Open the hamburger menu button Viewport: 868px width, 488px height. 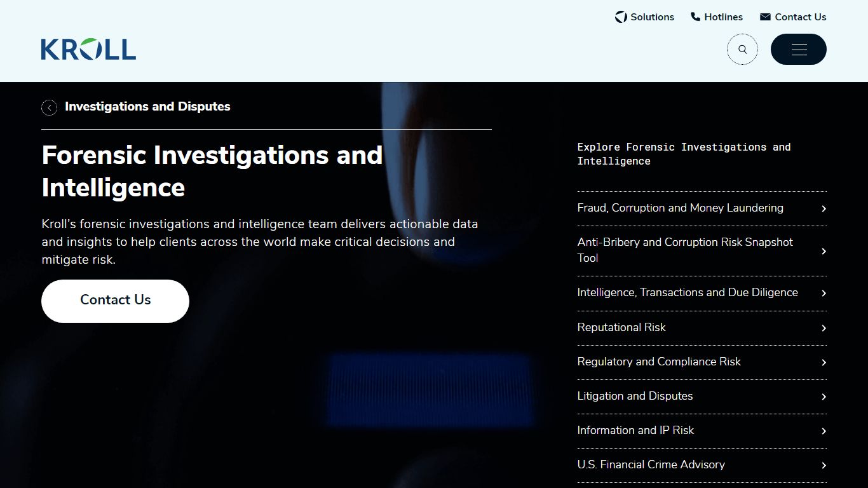coord(799,50)
